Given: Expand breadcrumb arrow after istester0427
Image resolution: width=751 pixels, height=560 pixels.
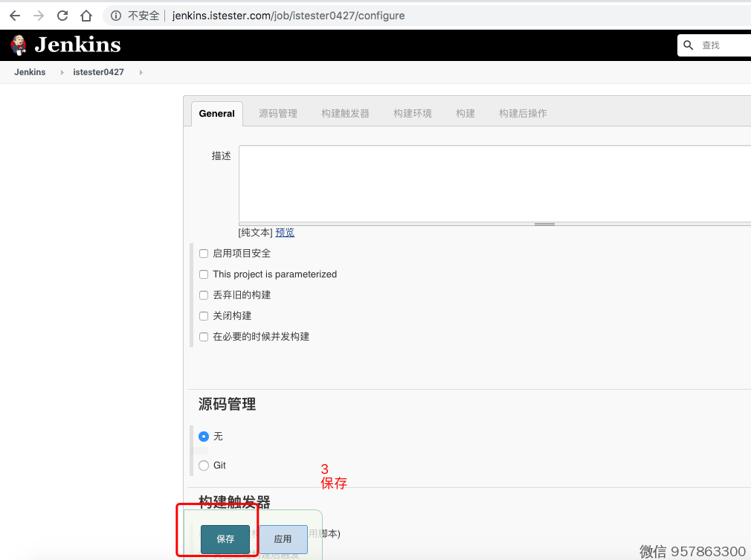Looking at the screenshot, I should [141, 73].
